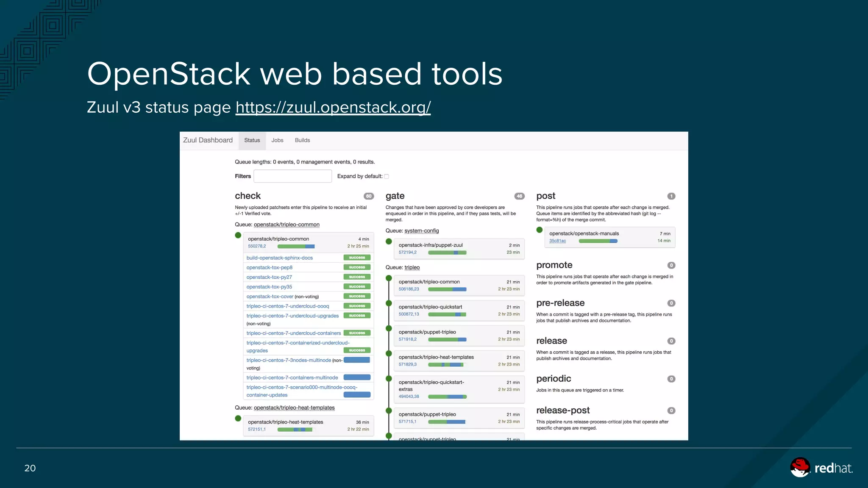Open tripleo-ci-centos-7-undercloud-upgrades job
Viewport: 868px width, 488px height.
(293, 316)
